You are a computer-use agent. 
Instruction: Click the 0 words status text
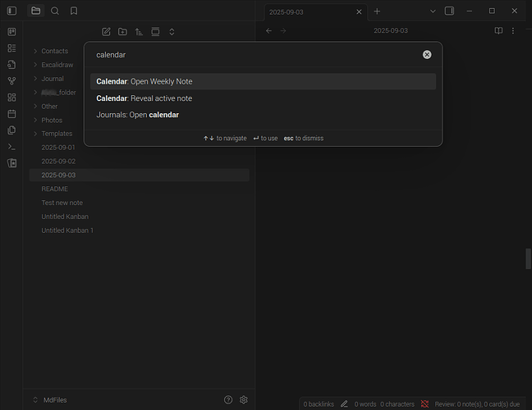point(365,404)
